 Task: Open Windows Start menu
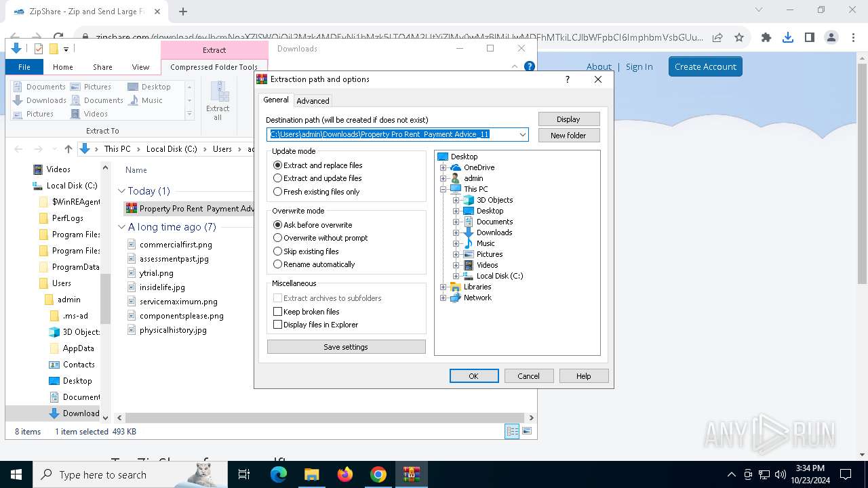click(16, 474)
